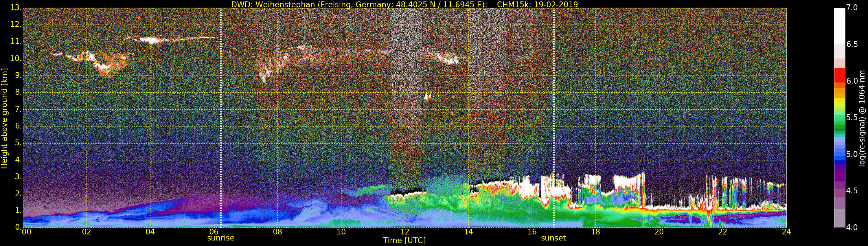868x246 pixels.
Task: Click the 7.0 tick label on colorbar
Action: click(x=852, y=8)
